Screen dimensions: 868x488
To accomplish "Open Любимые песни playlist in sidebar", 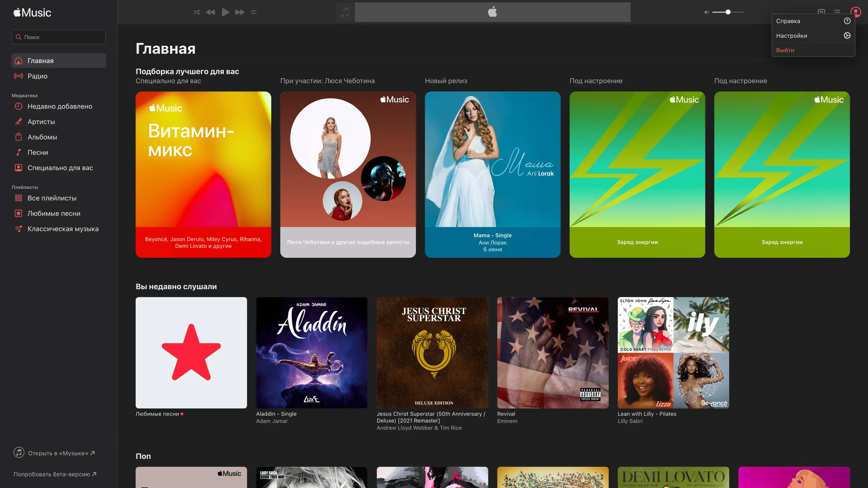I will click(x=54, y=213).
